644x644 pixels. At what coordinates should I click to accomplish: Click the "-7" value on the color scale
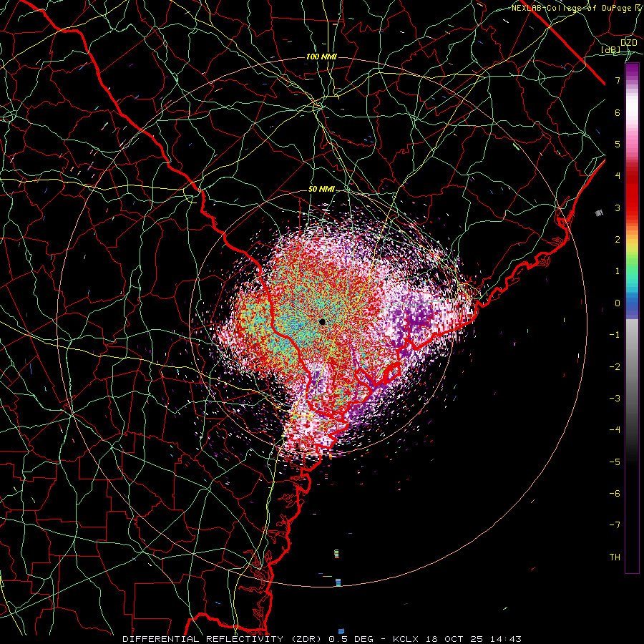coord(615,525)
